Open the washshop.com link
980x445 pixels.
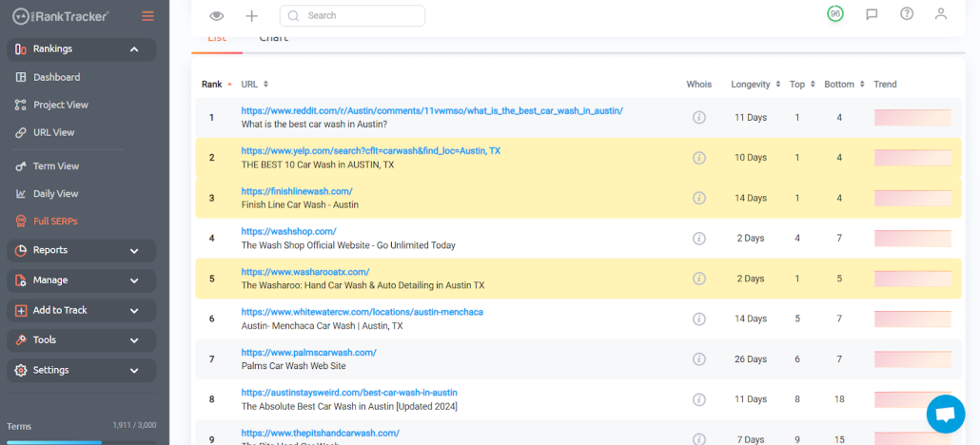pyautogui.click(x=288, y=231)
